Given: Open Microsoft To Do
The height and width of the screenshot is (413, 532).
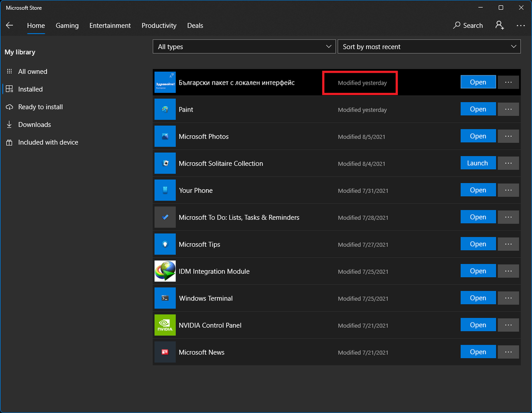Looking at the screenshot, I should coord(478,217).
